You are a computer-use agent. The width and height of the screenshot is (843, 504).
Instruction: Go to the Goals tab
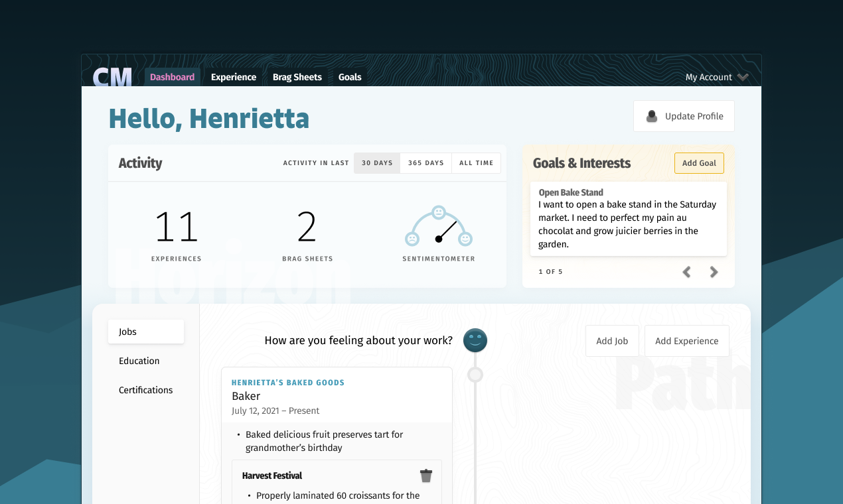350,77
